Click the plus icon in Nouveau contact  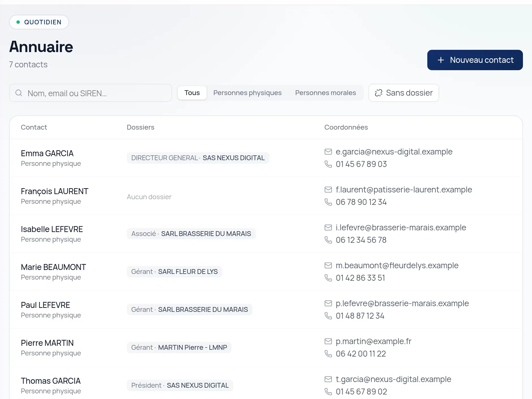coord(441,60)
